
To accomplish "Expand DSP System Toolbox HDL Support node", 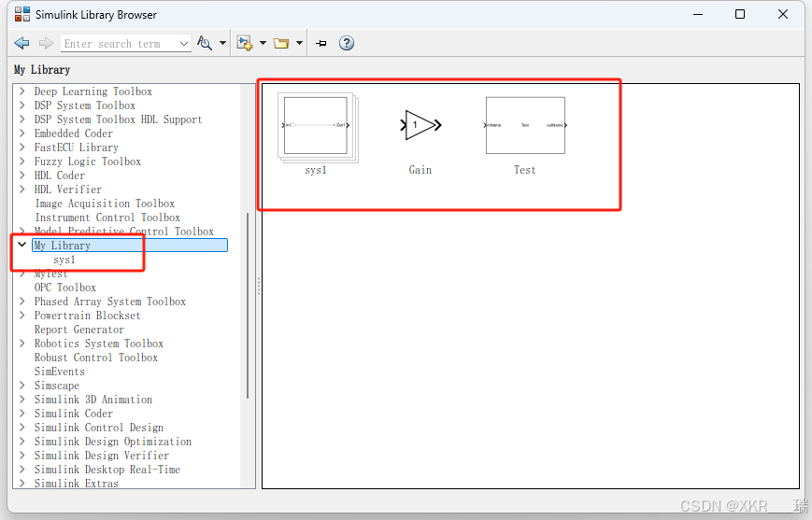I will [x=21, y=119].
